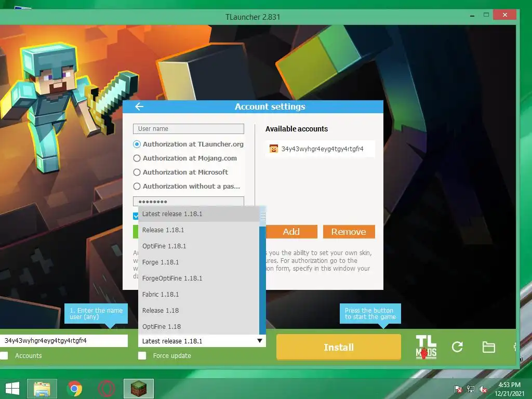Click the User name input field
Screen dimensions: 532x399
click(x=188, y=129)
